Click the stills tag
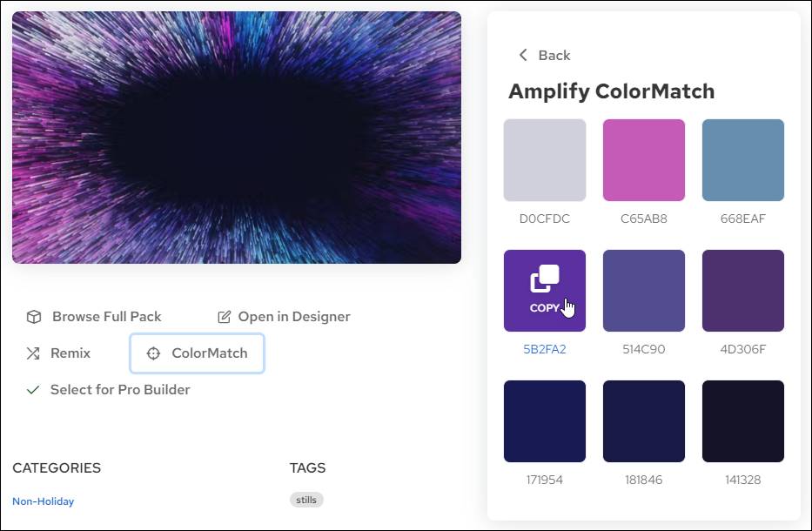 (306, 500)
